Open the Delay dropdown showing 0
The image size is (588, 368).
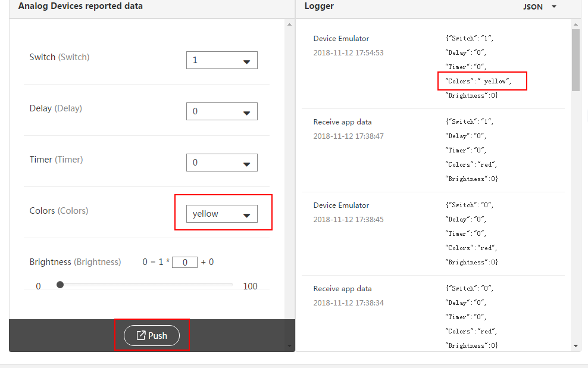tap(221, 111)
